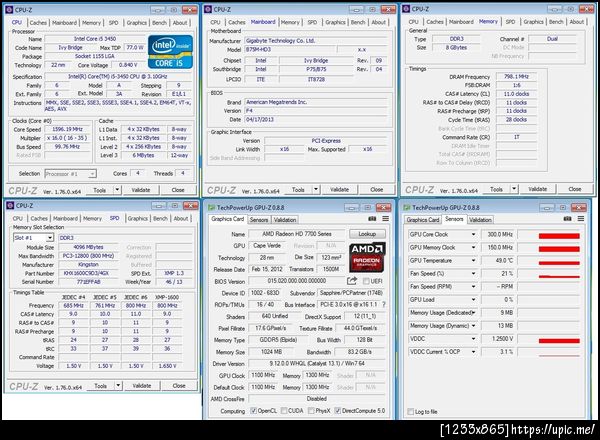Open Graphics tab in Memory window
Screen dimensions: 600x440
[533, 22]
